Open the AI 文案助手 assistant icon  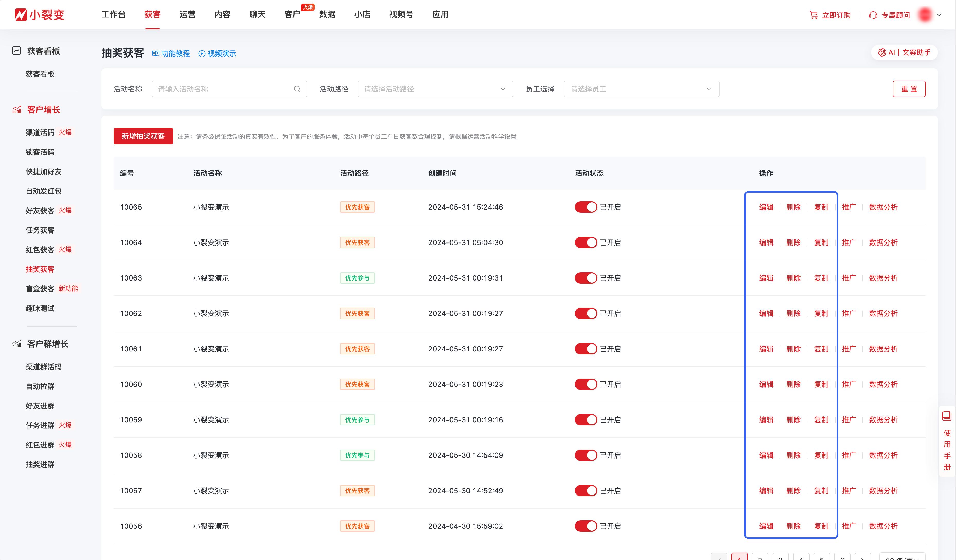click(882, 52)
